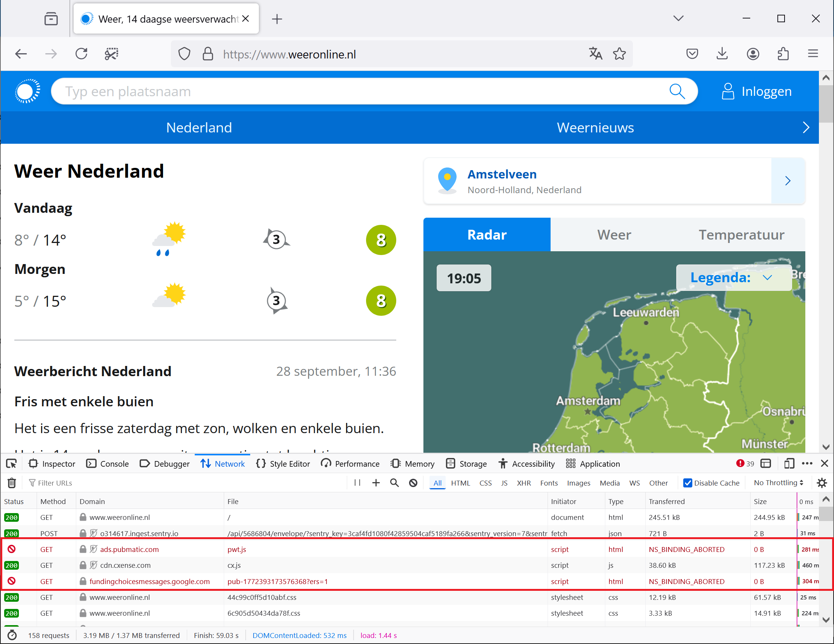Viewport: 834px width, 644px height.
Task: Pause network recording with the pause icon
Action: coord(357,483)
